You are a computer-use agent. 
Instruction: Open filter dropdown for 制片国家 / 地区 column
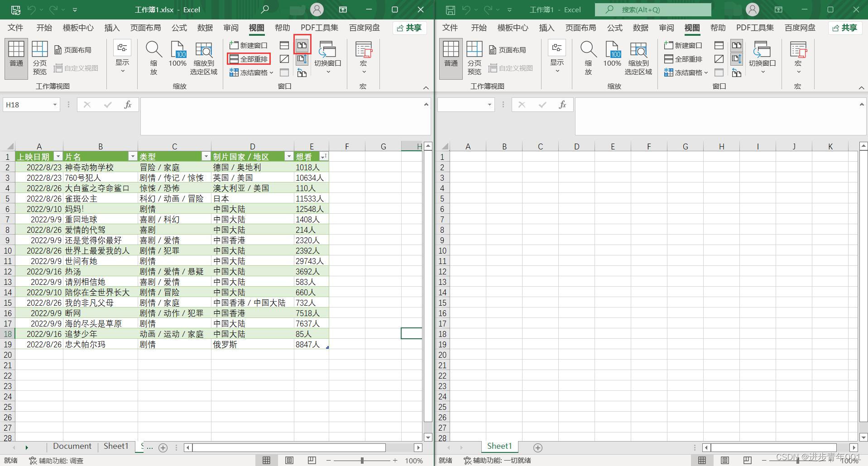tap(288, 156)
